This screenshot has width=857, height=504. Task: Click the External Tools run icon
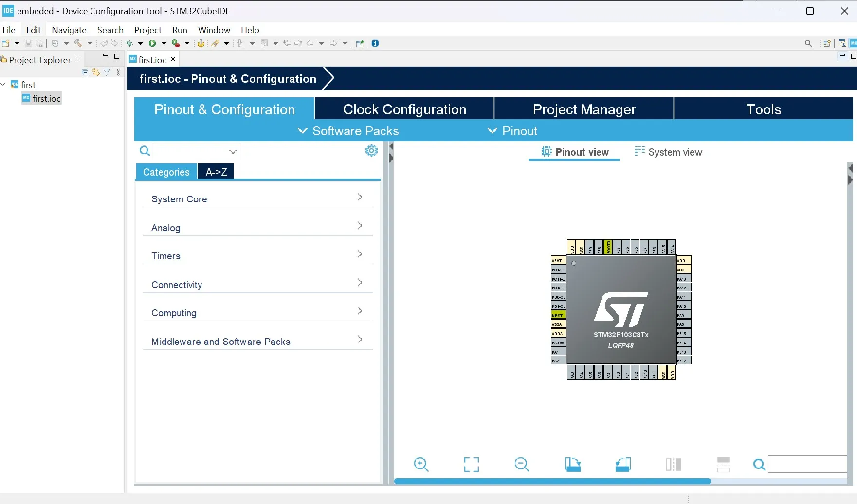[x=176, y=43]
